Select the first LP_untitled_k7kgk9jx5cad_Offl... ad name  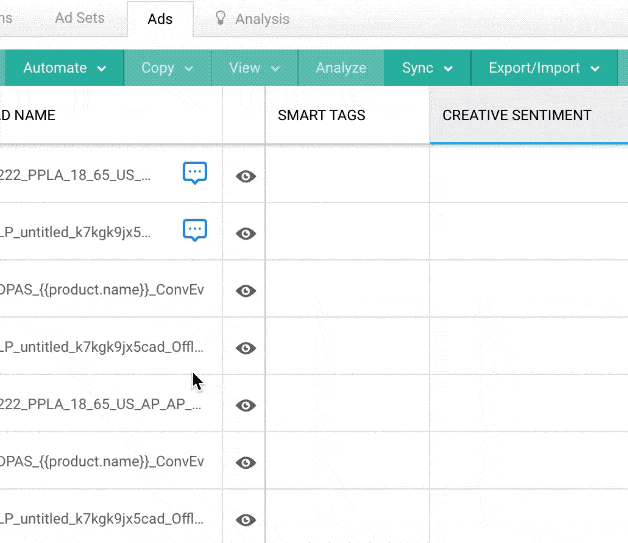point(102,347)
